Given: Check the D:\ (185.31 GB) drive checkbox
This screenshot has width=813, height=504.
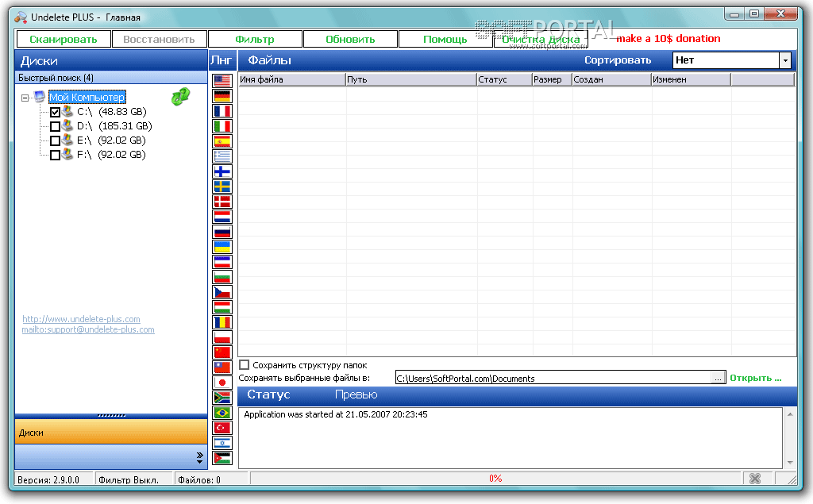Looking at the screenshot, I should (x=55, y=126).
